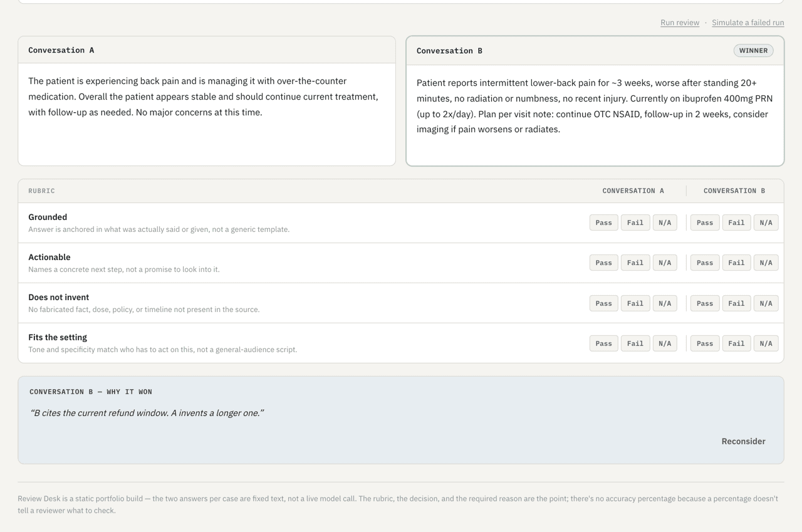Click the WINNER badge on Conversation B
This screenshot has height=532, width=802.
[754, 51]
